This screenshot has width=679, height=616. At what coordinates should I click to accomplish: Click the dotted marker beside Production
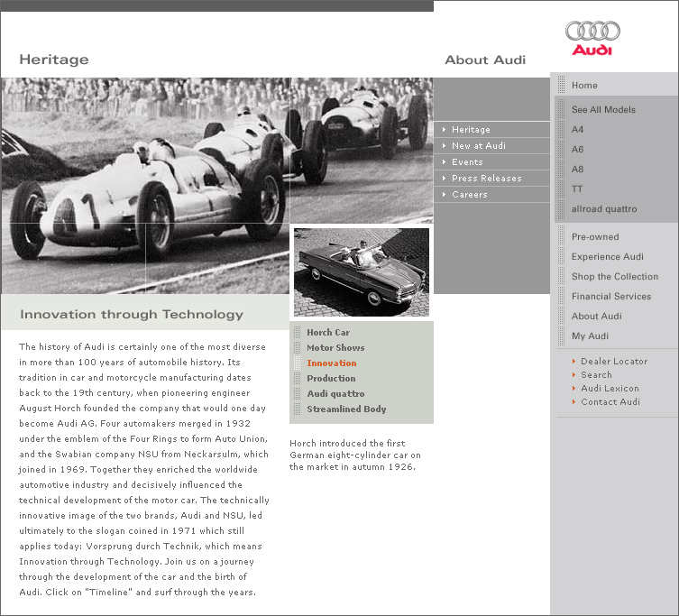point(297,378)
